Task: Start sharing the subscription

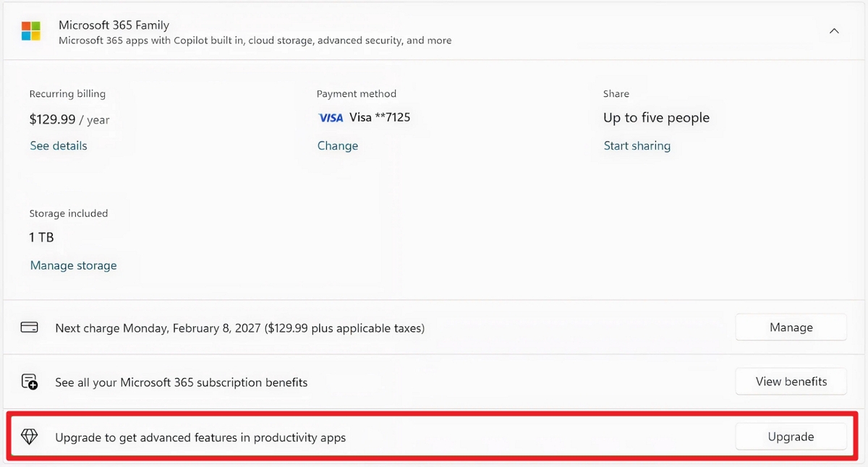Action: point(637,145)
